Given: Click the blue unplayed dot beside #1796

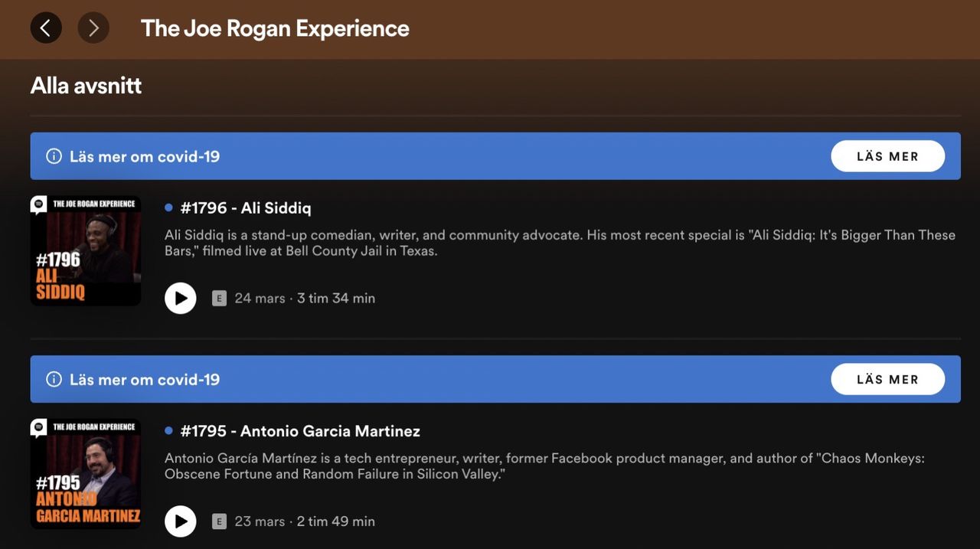Looking at the screenshot, I should 168,208.
